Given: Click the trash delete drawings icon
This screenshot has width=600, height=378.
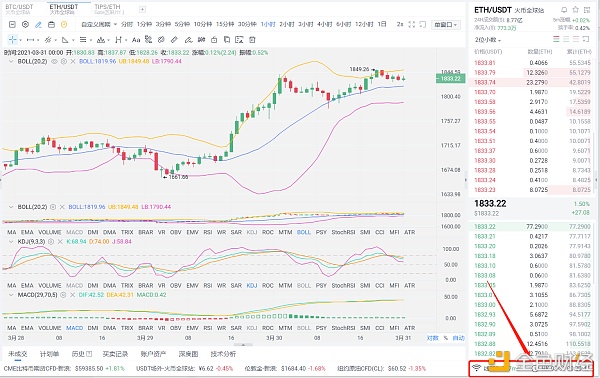Looking at the screenshot, I should coord(252,40).
